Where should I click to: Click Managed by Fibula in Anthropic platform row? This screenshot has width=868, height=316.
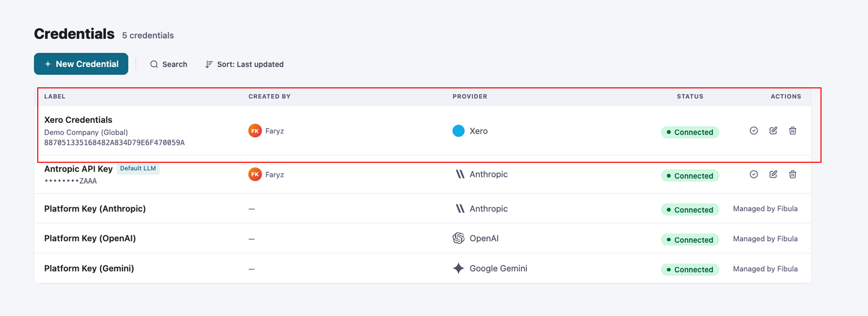[x=765, y=209]
